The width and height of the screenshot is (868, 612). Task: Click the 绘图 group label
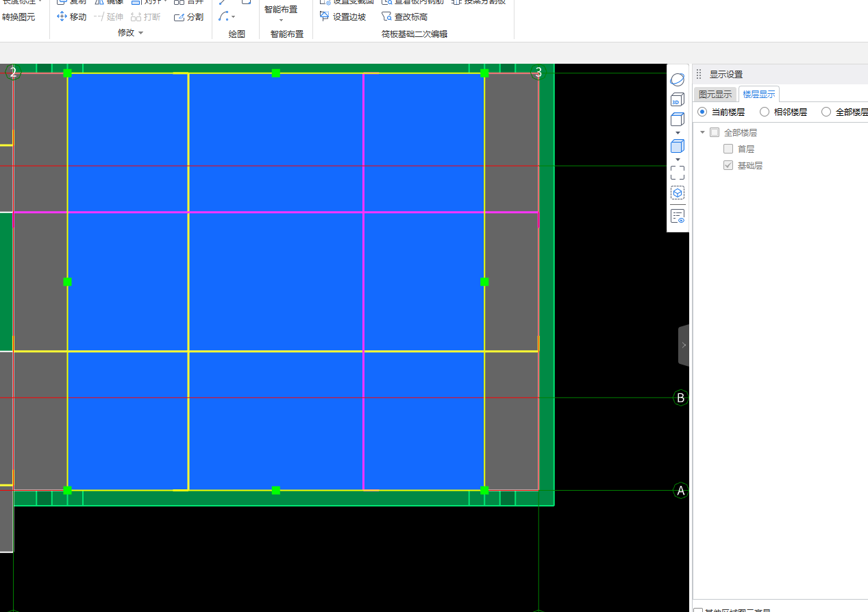point(237,34)
